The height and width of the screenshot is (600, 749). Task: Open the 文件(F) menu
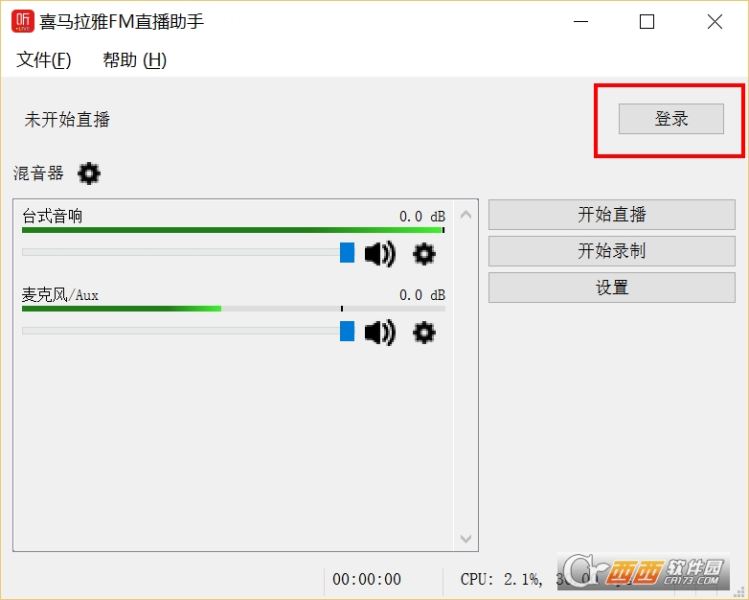coord(44,60)
